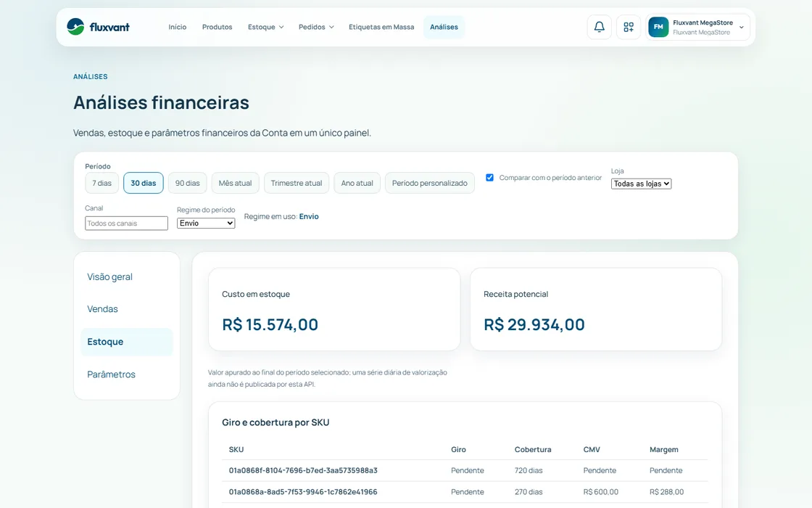Image resolution: width=812 pixels, height=508 pixels.
Task: Click the Cobertura column header
Action: coord(533,449)
